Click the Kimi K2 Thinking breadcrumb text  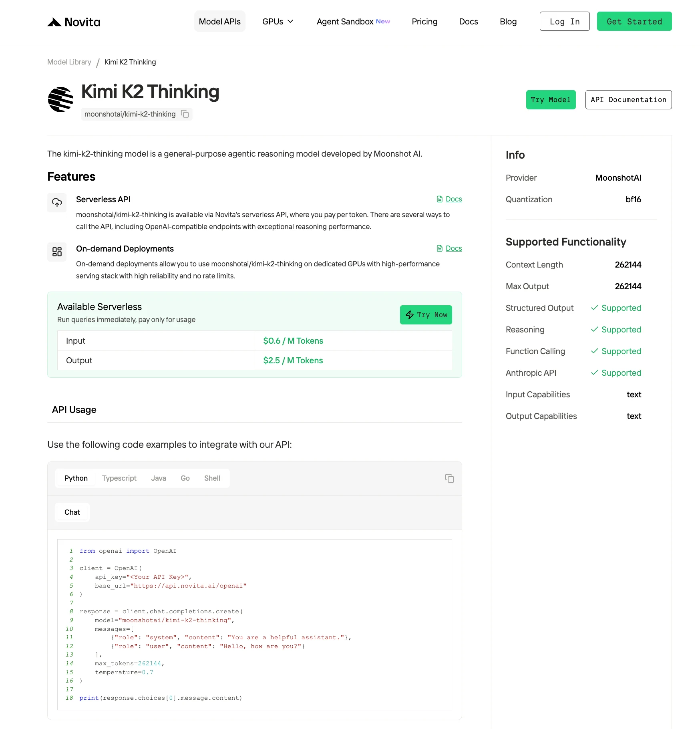click(x=130, y=62)
